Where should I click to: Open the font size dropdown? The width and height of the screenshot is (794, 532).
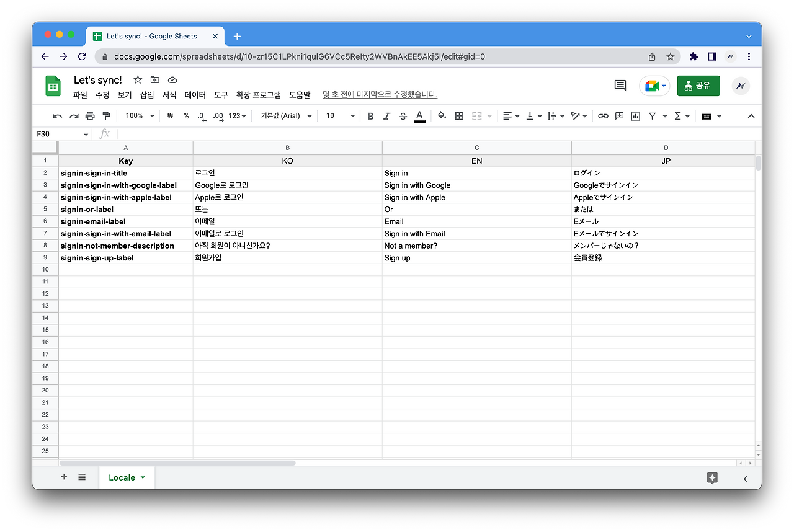pyautogui.click(x=341, y=116)
